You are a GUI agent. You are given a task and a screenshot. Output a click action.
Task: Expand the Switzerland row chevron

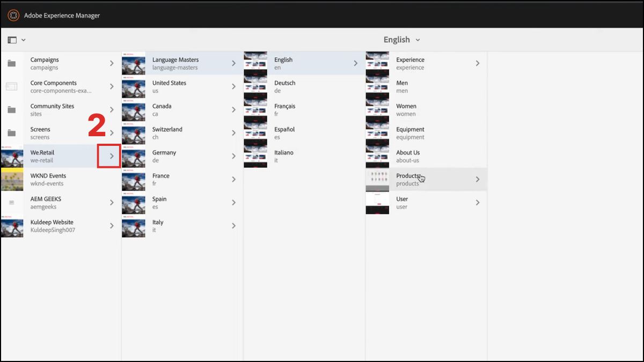pyautogui.click(x=233, y=133)
